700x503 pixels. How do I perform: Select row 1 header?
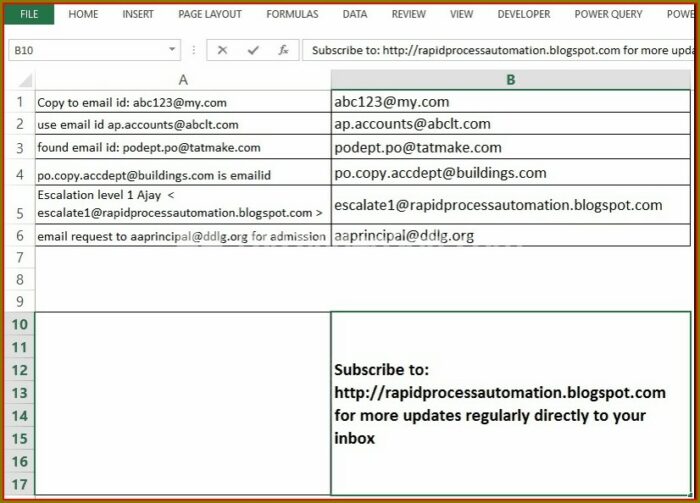20,102
